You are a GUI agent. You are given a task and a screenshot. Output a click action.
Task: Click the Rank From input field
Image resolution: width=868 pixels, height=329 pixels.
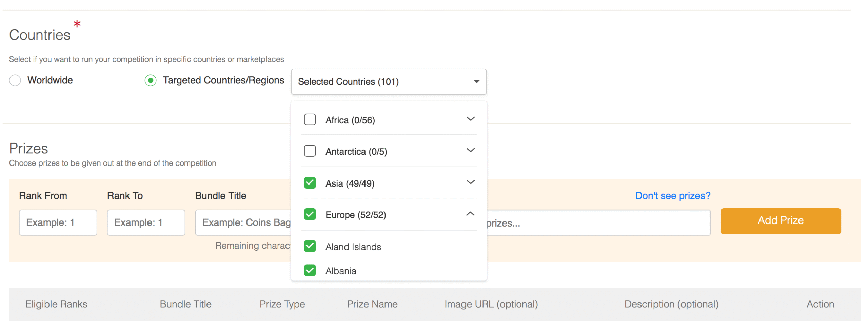click(x=58, y=222)
